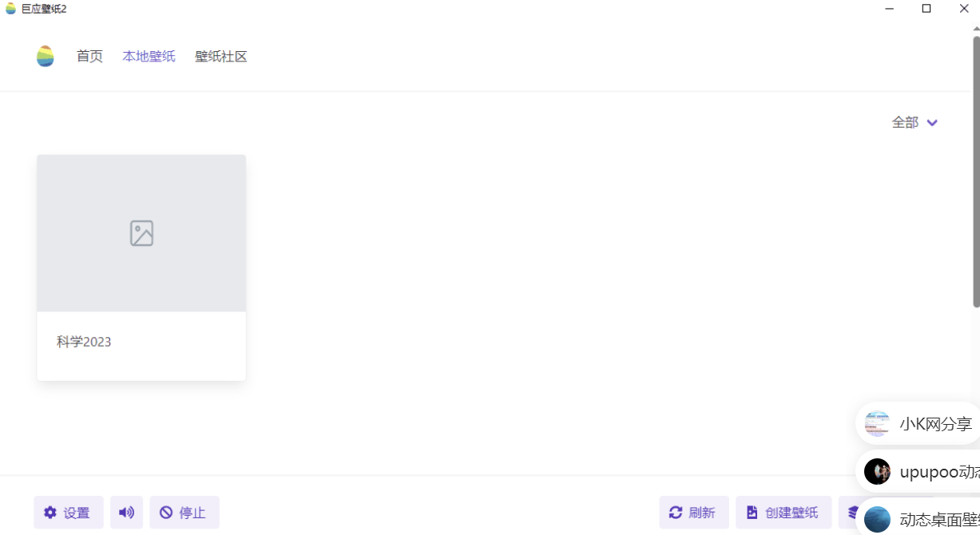
Task: Click the image placeholder icon on the card
Action: click(x=141, y=233)
